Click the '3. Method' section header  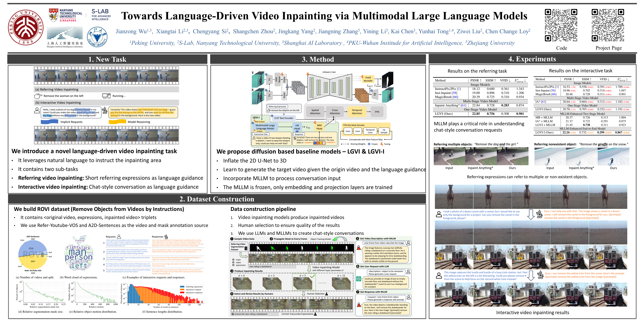click(x=318, y=59)
